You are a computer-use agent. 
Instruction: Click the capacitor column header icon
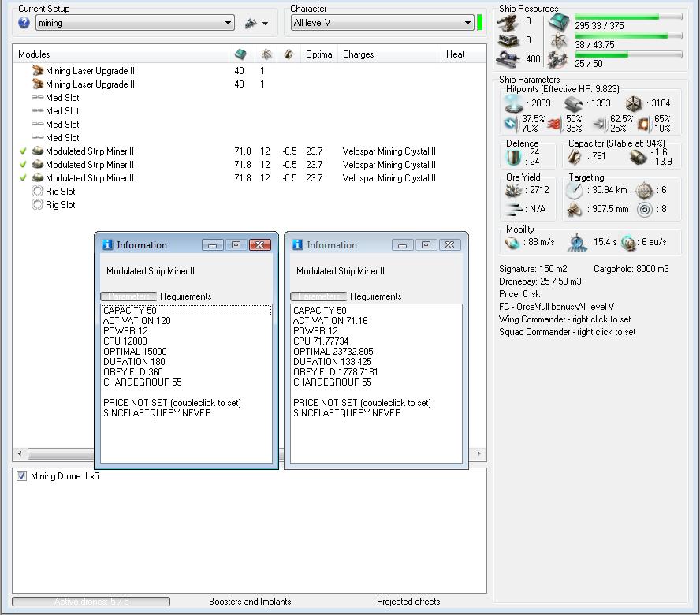coord(289,54)
